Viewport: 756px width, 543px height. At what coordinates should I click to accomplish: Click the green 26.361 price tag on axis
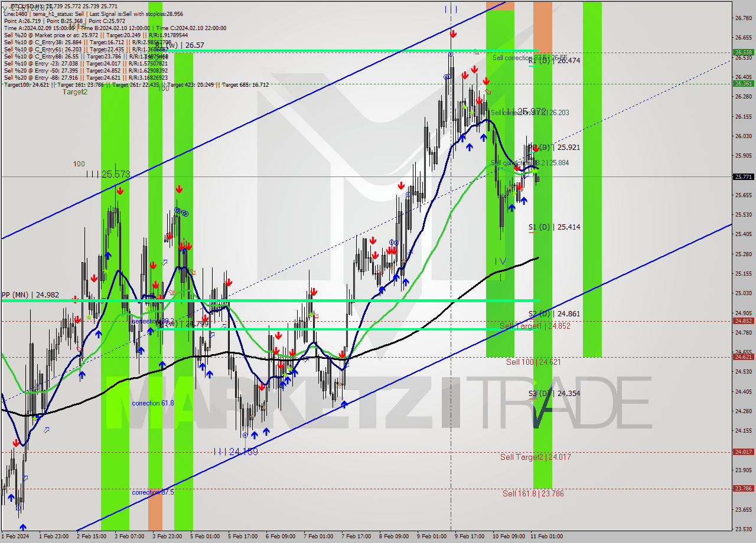[743, 83]
